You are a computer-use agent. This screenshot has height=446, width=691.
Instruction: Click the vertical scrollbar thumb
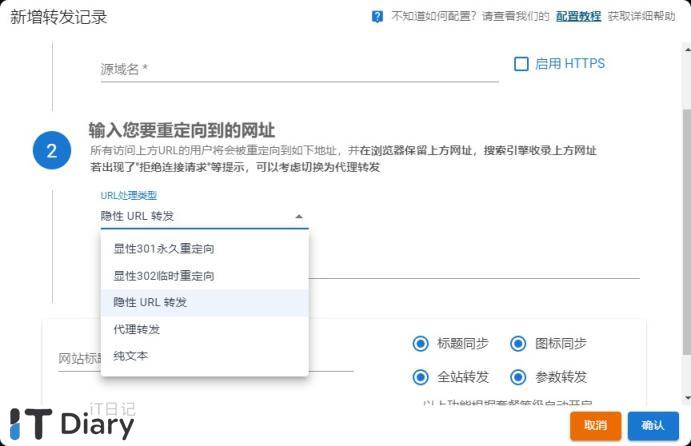[687, 231]
